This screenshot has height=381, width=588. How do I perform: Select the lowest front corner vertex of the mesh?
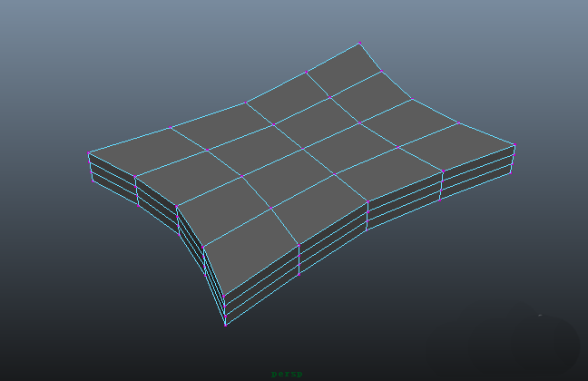(x=225, y=325)
